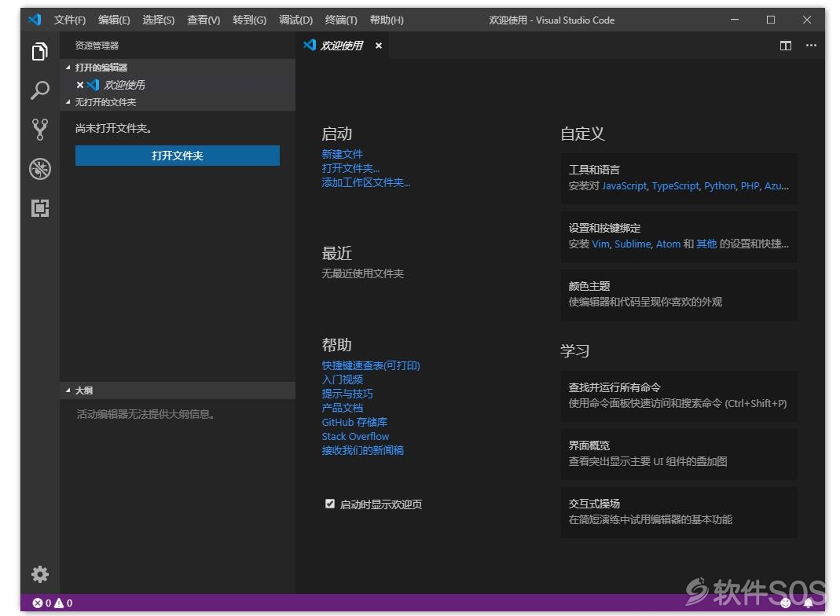Select 欢迎使用 entry in open editors
Viewport: 840px width, 616px height.
pyautogui.click(x=178, y=85)
